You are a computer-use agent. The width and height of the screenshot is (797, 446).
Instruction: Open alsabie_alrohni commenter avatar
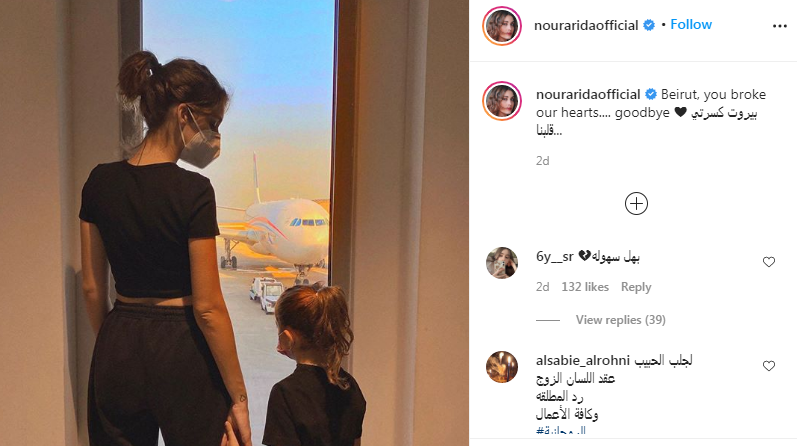502,367
